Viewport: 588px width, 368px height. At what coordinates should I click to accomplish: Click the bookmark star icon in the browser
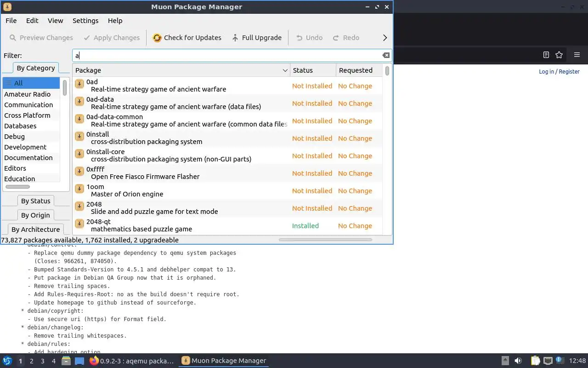(x=559, y=55)
